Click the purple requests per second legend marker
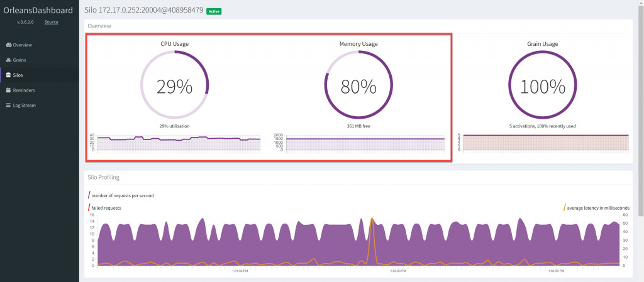The width and height of the screenshot is (644, 282). coord(89,195)
